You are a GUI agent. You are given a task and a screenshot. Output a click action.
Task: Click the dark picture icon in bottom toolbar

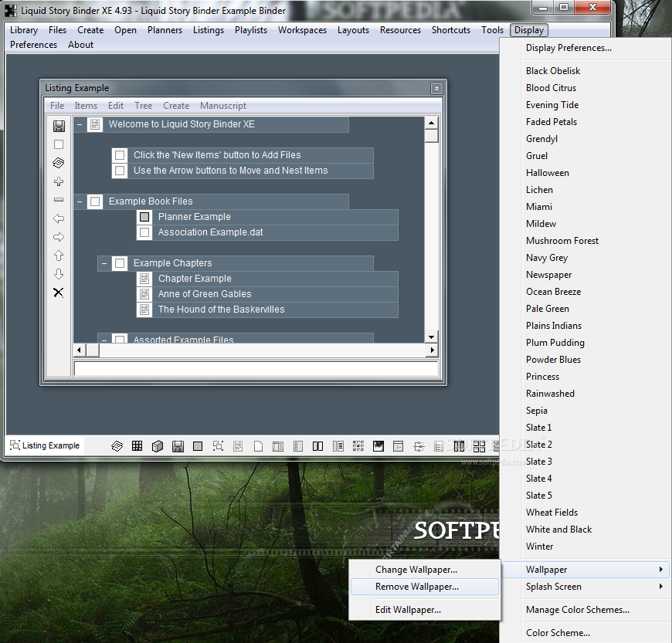tap(378, 446)
